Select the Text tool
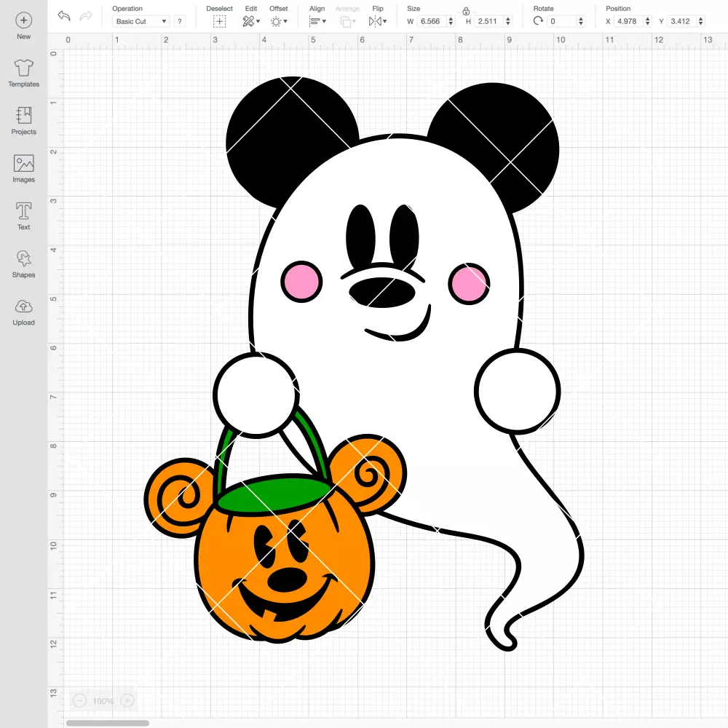This screenshot has width=728, height=728. click(x=24, y=216)
